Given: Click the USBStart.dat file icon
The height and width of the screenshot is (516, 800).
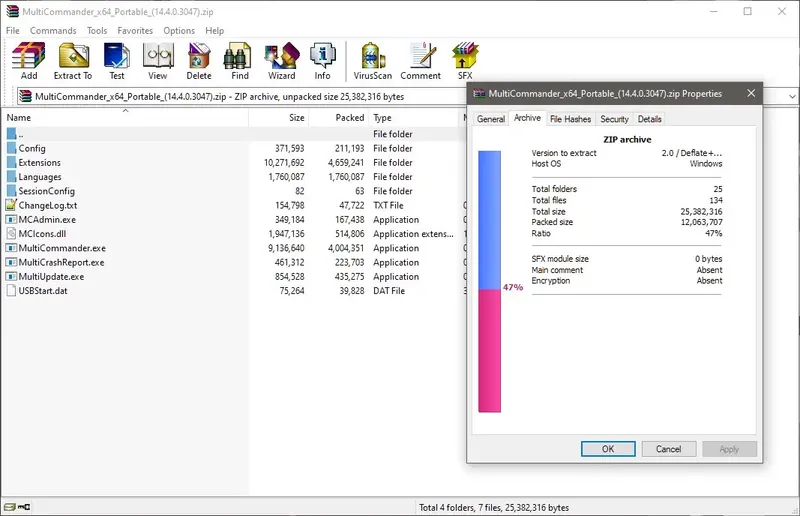Looking at the screenshot, I should click(x=11, y=291).
